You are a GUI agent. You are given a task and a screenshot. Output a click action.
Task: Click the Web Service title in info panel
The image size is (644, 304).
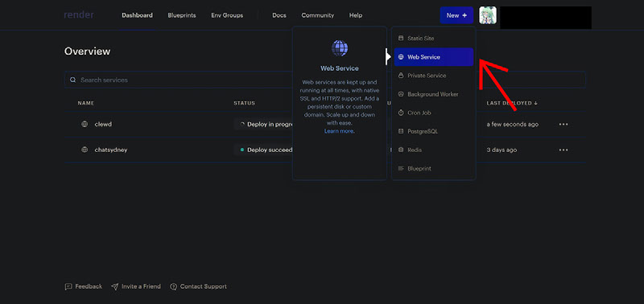[339, 68]
